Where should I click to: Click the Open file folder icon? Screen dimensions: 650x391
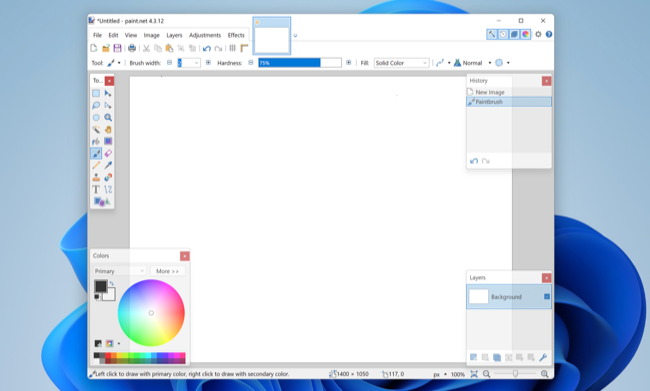coord(106,48)
